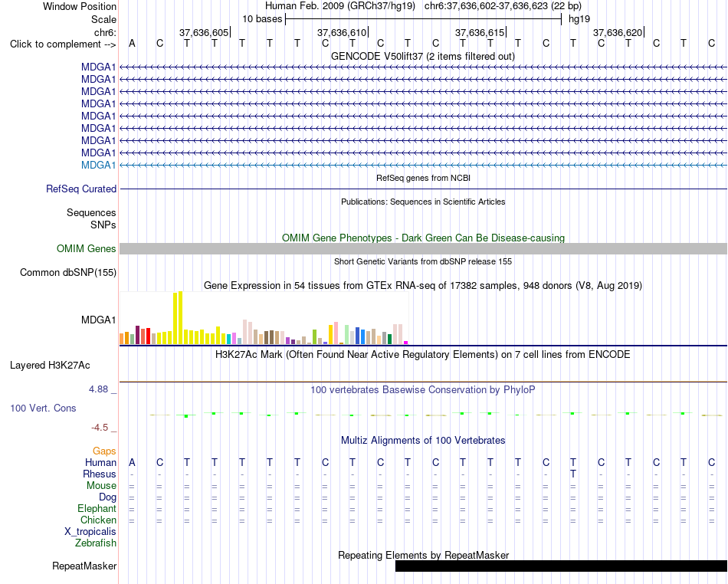
Task: Click the A base in complement sequence row
Action: [132, 44]
